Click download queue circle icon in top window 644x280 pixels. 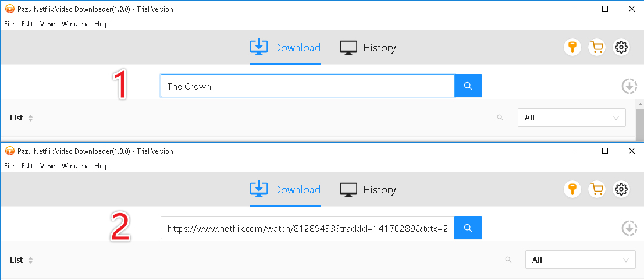click(629, 87)
